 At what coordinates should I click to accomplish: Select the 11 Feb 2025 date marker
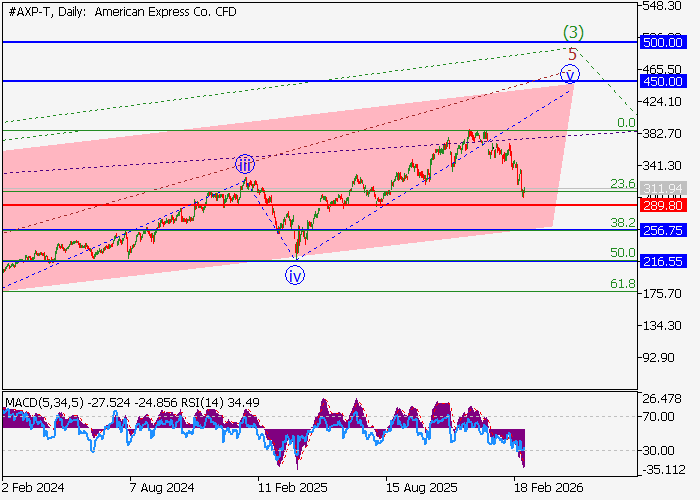pyautogui.click(x=292, y=490)
